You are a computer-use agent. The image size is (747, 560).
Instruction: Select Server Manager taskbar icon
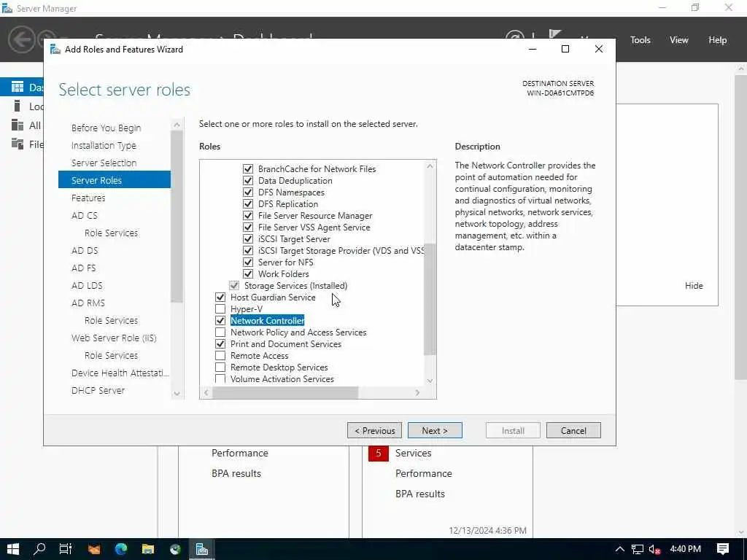[x=202, y=549]
